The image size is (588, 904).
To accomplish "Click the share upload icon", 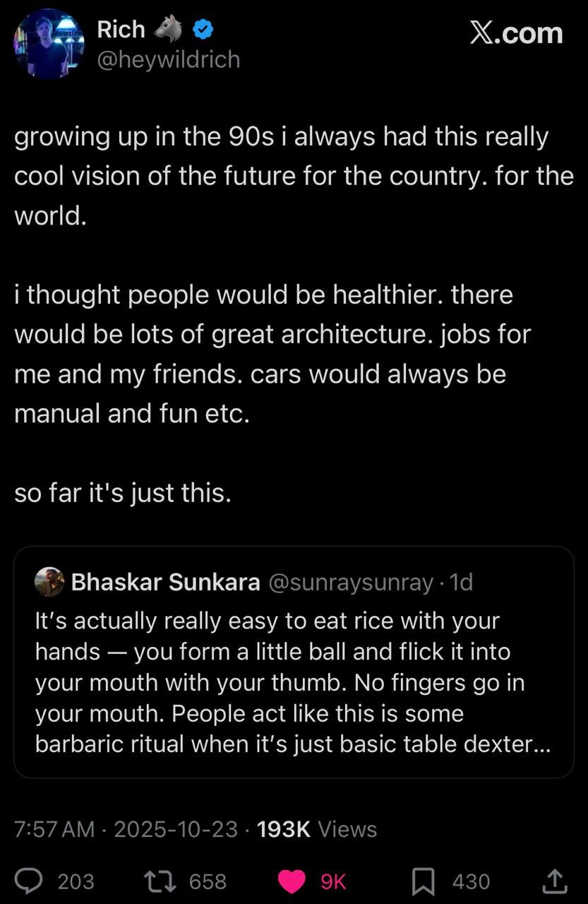I will click(554, 881).
